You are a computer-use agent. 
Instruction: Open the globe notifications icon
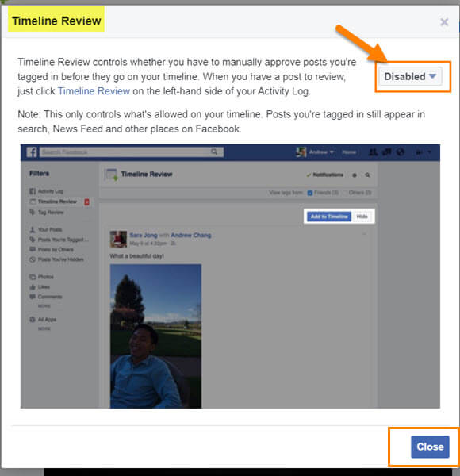point(401,152)
